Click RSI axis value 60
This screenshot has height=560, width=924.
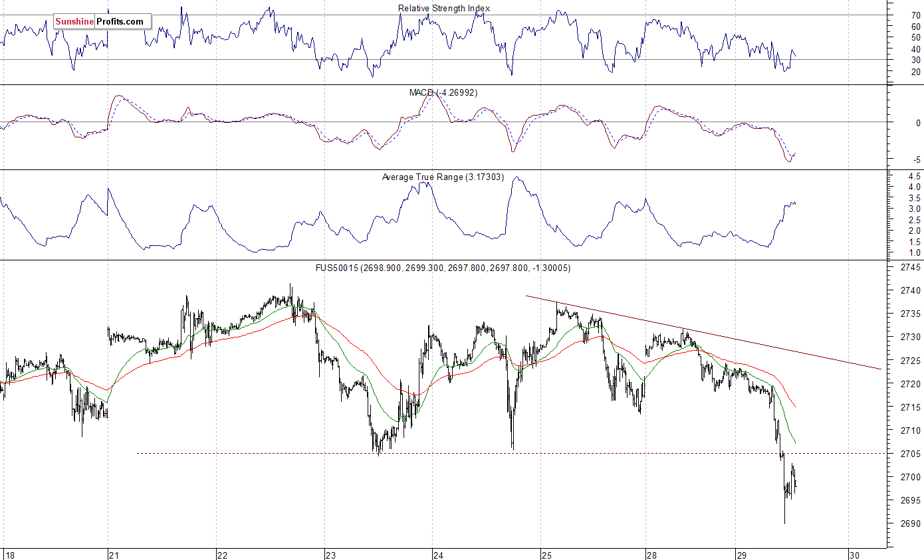point(915,27)
